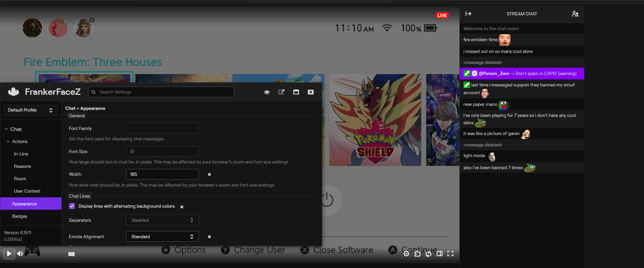Close the FrankerFaceZ settings panel
This screenshot has width=644, height=268.
point(311,92)
